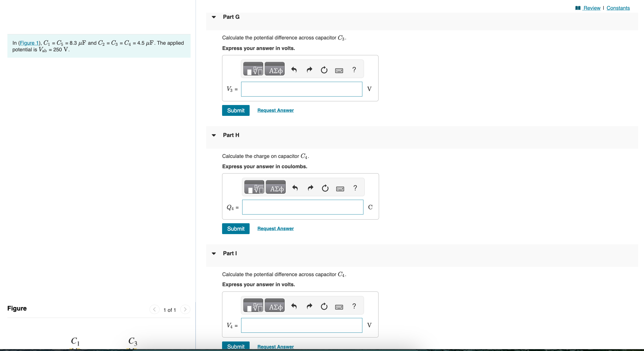
Task: Submit the Part G answer
Action: pos(236,110)
